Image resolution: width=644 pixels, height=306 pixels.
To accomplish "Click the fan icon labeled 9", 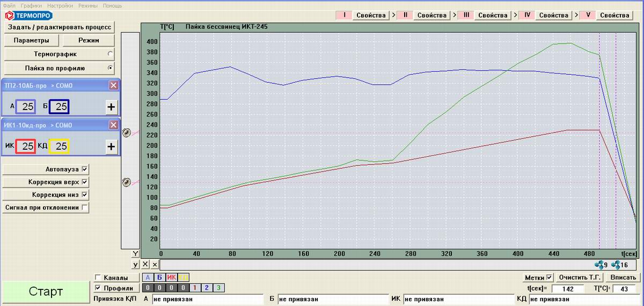I will pos(599,265).
